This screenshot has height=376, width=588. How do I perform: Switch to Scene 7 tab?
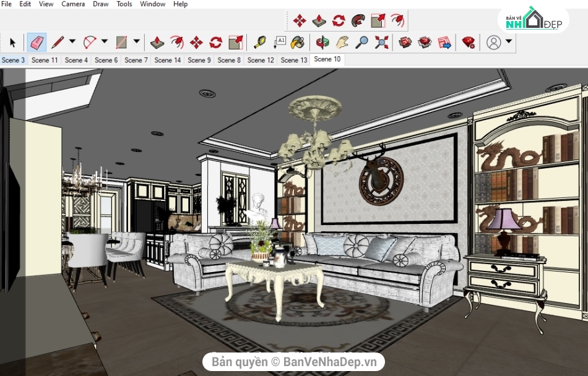pyautogui.click(x=136, y=60)
